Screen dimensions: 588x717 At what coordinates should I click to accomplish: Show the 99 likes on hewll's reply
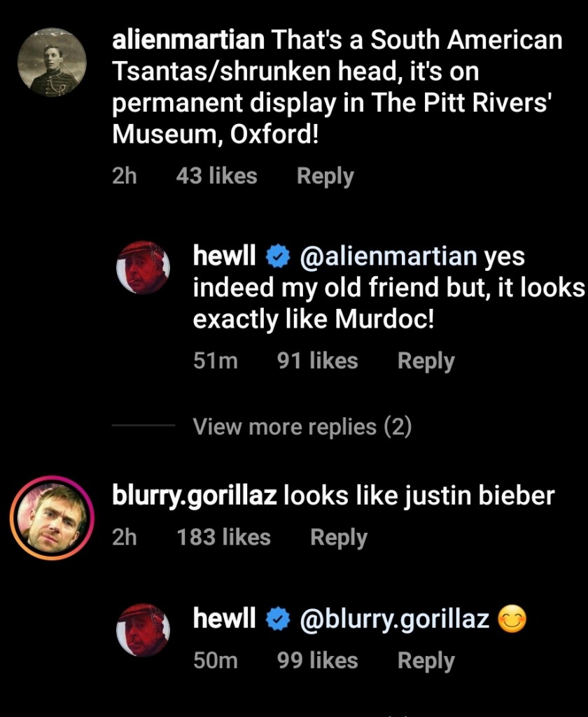click(x=317, y=660)
